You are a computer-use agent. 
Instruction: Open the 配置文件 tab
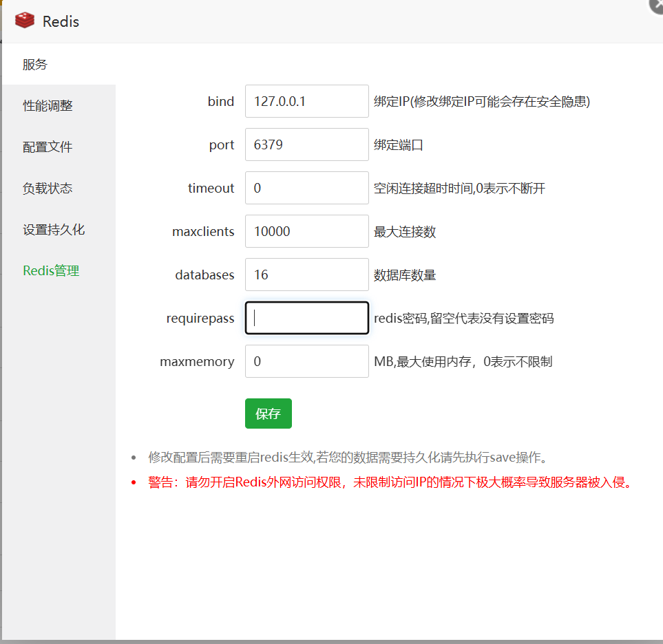point(48,147)
